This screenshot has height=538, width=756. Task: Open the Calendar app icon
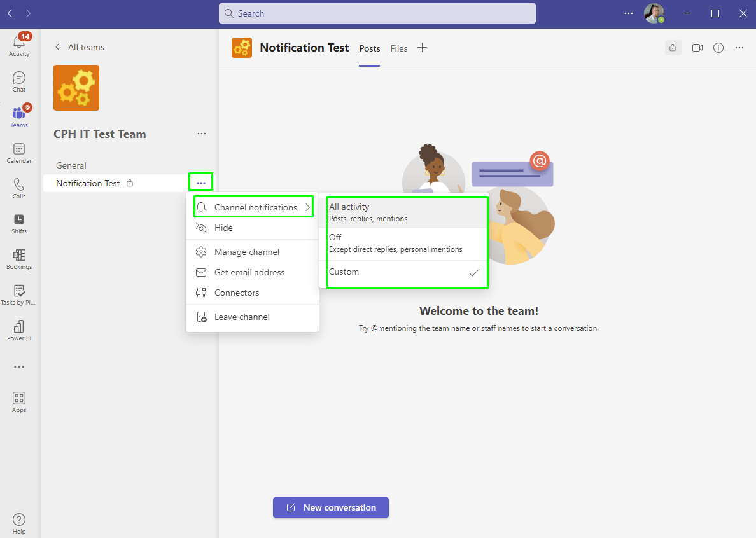19,153
